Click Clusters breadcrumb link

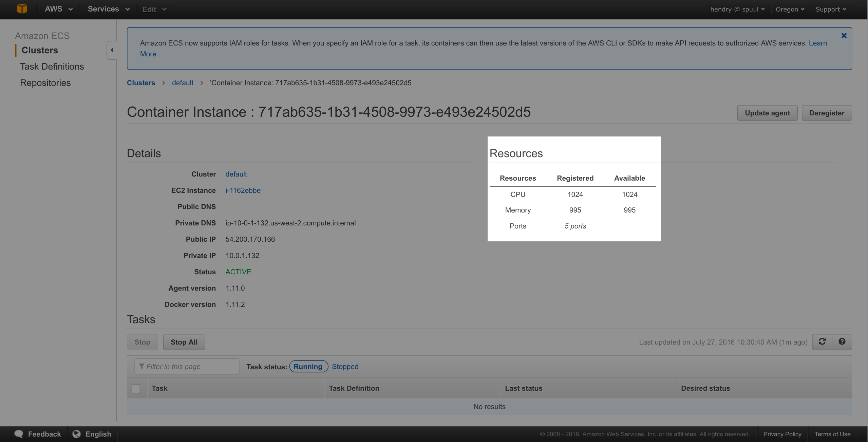coord(141,83)
